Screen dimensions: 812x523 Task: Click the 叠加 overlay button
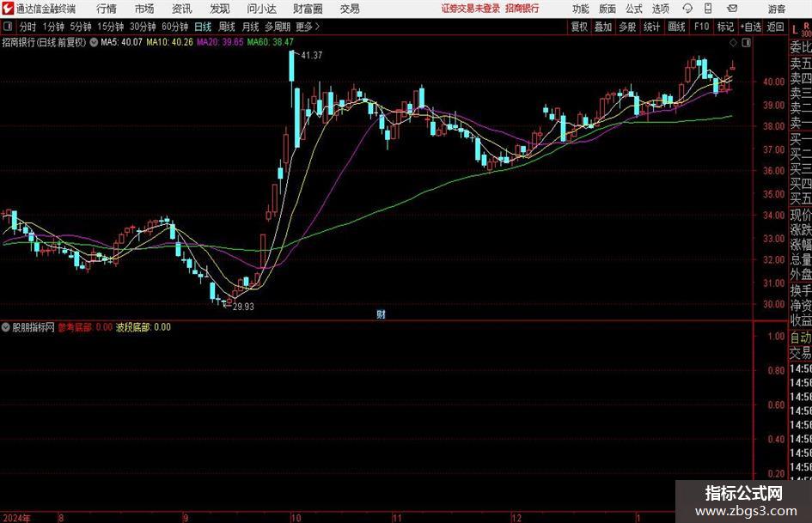[603, 27]
